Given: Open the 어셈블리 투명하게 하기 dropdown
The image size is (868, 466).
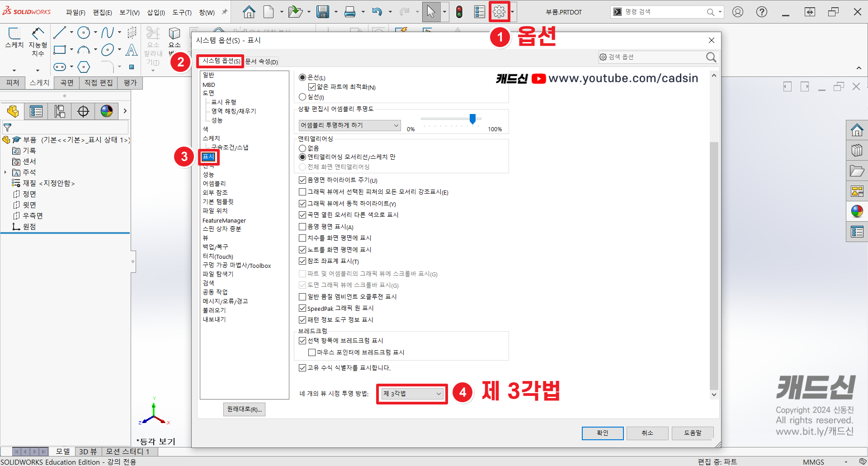Looking at the screenshot, I should pyautogui.click(x=349, y=125).
